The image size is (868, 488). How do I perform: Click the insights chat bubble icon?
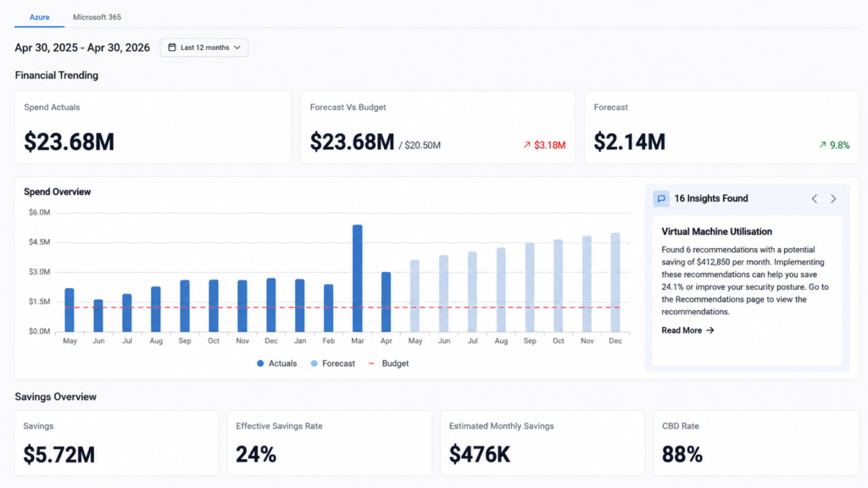(661, 198)
